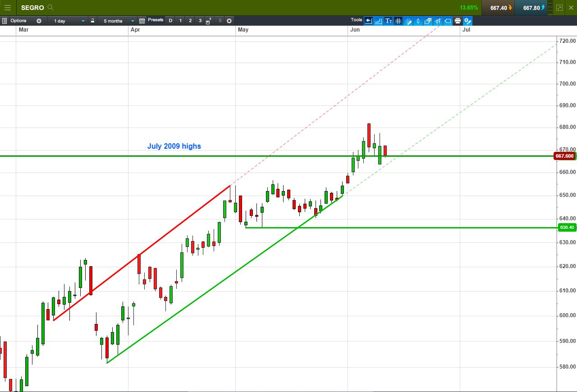Viewport: 577px width, 392px height.
Task: Click the Tools label
Action: pos(356,20)
